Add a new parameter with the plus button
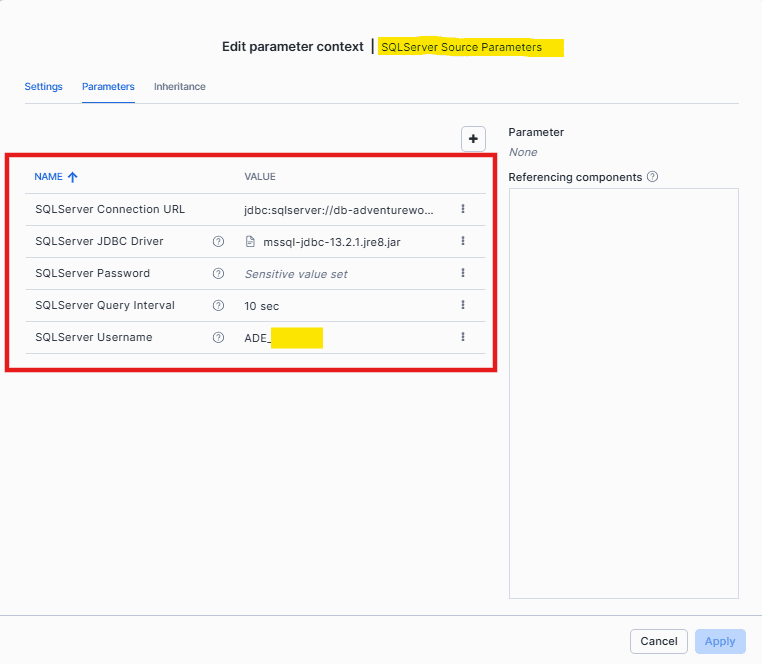The image size is (762, 664). [x=473, y=139]
